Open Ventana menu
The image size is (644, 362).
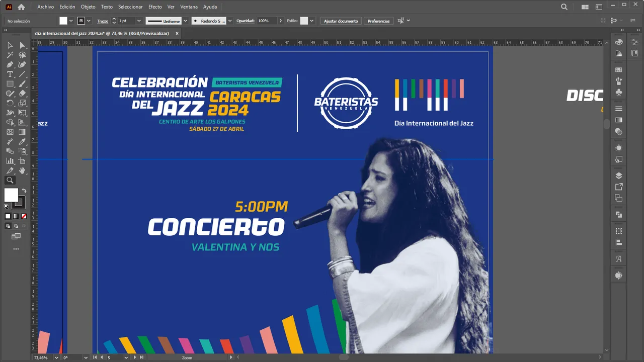(189, 7)
